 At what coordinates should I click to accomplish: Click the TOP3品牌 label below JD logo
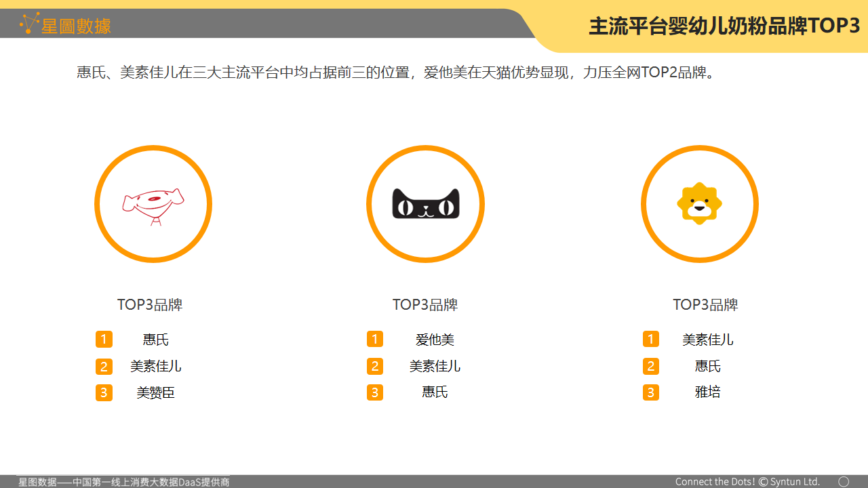pos(150,305)
